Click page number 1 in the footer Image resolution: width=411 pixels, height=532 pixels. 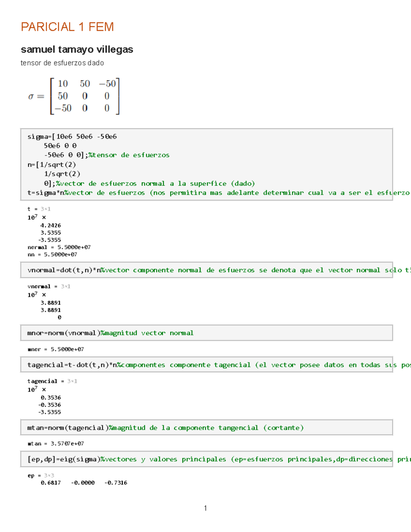pyautogui.click(x=205, y=508)
